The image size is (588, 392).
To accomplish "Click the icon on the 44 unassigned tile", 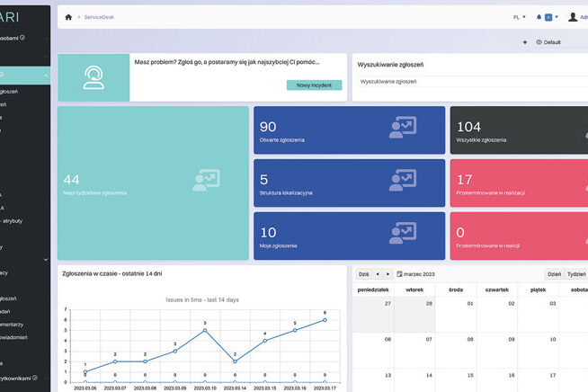I will pyautogui.click(x=206, y=180).
